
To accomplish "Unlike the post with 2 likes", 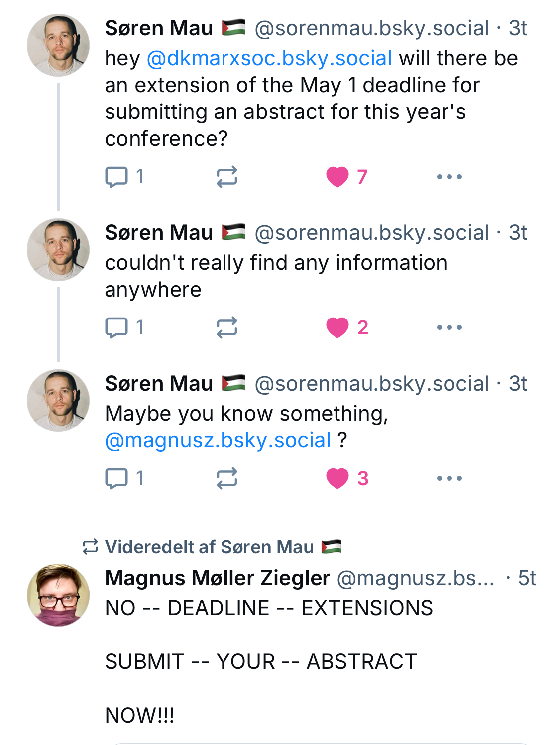I will pyautogui.click(x=337, y=327).
